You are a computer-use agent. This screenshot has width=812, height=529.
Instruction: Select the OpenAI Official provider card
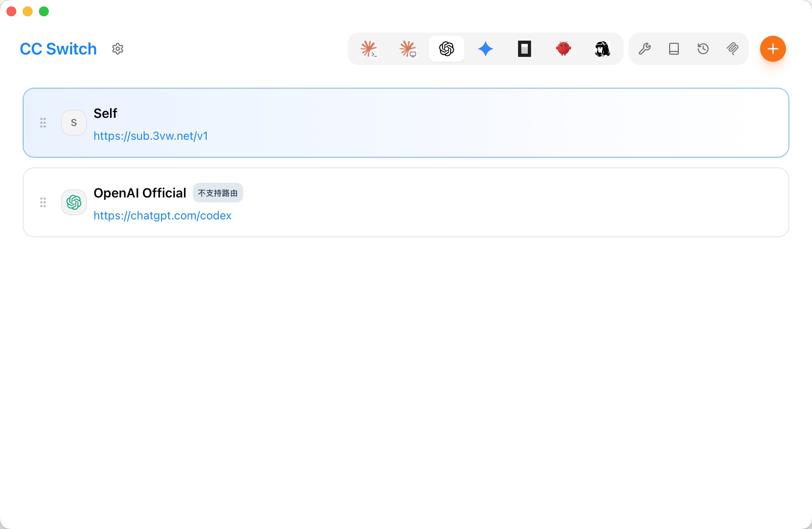(x=406, y=202)
